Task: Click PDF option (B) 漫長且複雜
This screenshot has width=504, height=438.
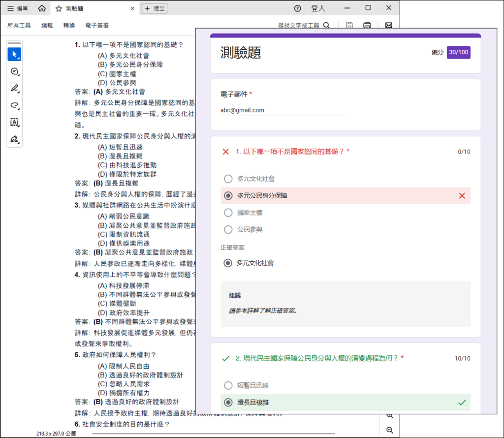Action: [120, 156]
